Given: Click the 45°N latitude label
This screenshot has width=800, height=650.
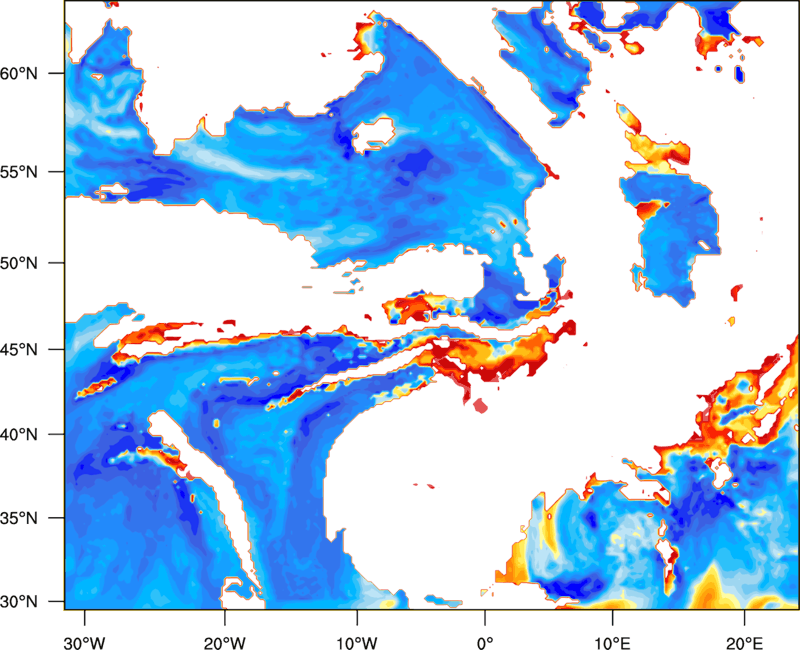Looking at the screenshot, I should [19, 350].
